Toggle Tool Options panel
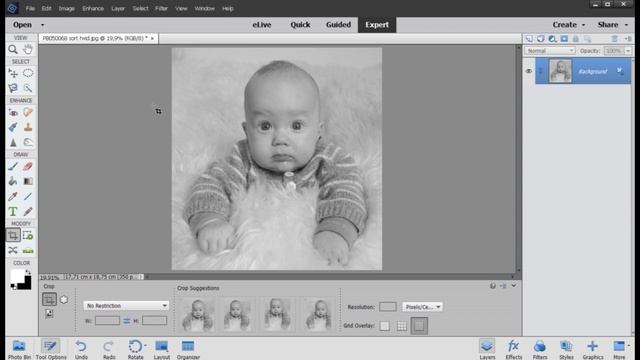This screenshot has height=360, width=640. [51, 350]
